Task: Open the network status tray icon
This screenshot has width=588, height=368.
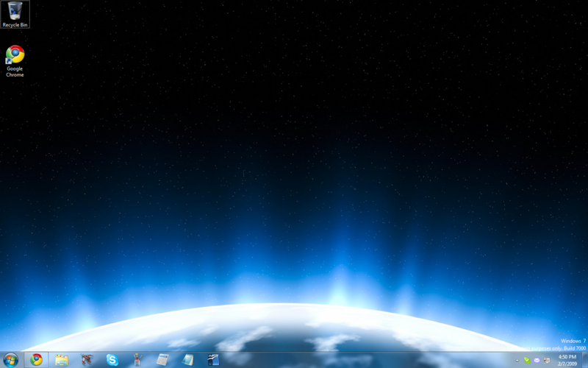Action: [546, 361]
